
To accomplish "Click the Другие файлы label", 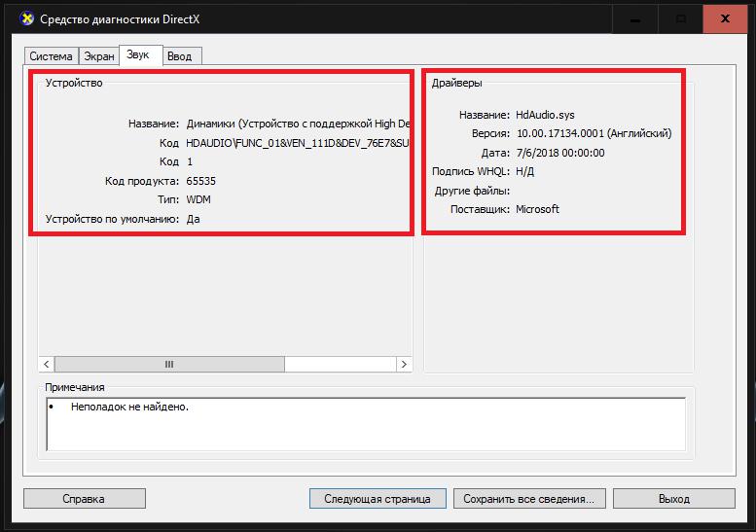I will [x=472, y=191].
